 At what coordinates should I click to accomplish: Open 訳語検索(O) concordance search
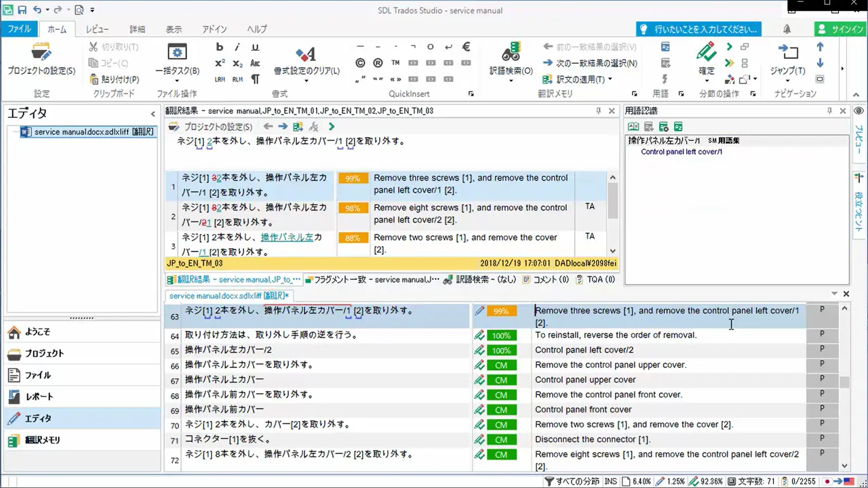pyautogui.click(x=511, y=59)
